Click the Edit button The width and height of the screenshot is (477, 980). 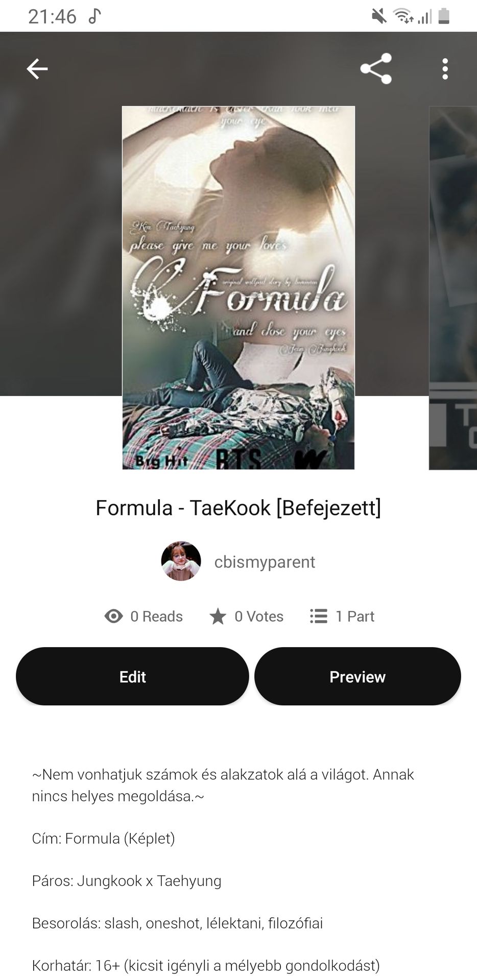click(132, 676)
